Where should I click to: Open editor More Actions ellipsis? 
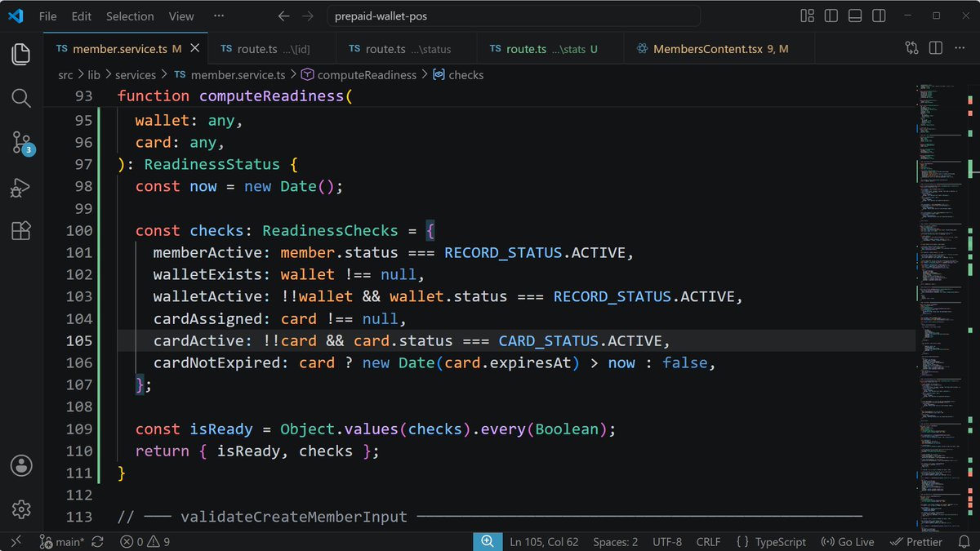click(x=960, y=49)
